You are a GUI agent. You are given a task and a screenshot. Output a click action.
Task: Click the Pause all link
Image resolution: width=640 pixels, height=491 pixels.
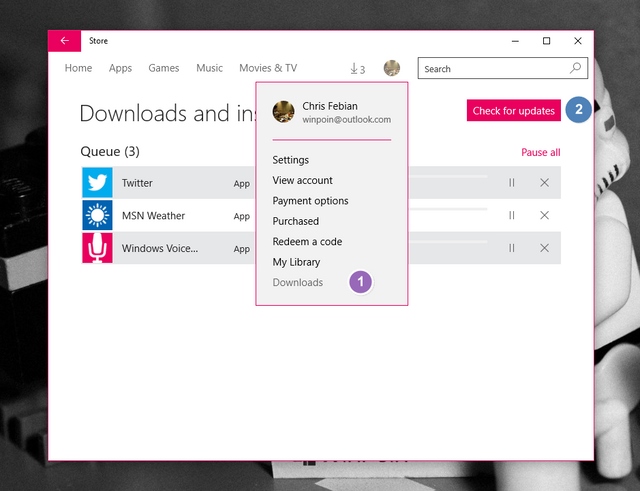coord(540,152)
